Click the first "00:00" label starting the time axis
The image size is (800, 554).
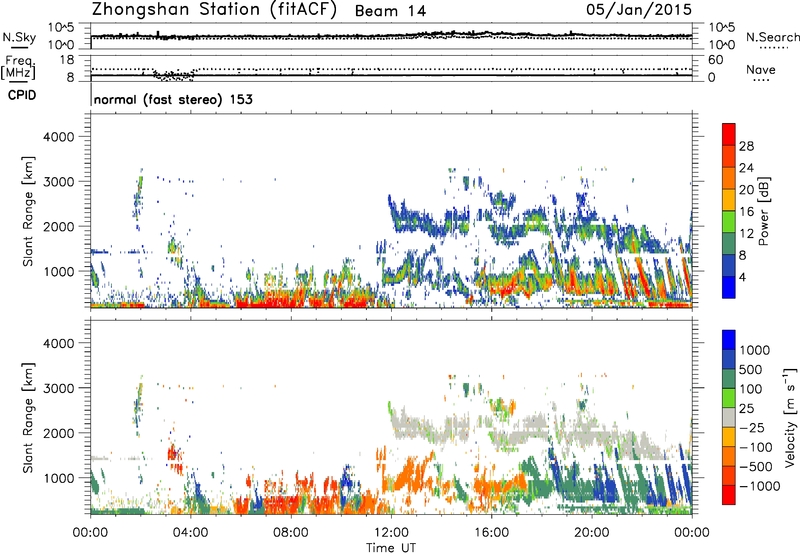(x=90, y=533)
